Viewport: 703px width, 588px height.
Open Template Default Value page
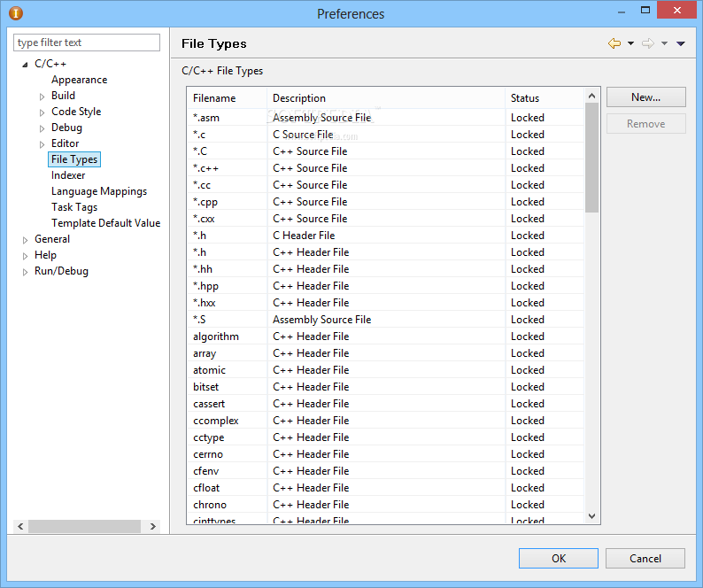pyautogui.click(x=106, y=223)
